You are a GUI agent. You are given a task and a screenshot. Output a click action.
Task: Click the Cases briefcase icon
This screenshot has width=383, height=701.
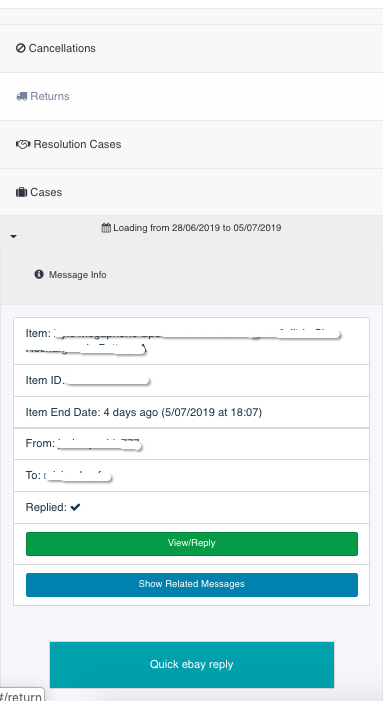[x=21, y=192]
